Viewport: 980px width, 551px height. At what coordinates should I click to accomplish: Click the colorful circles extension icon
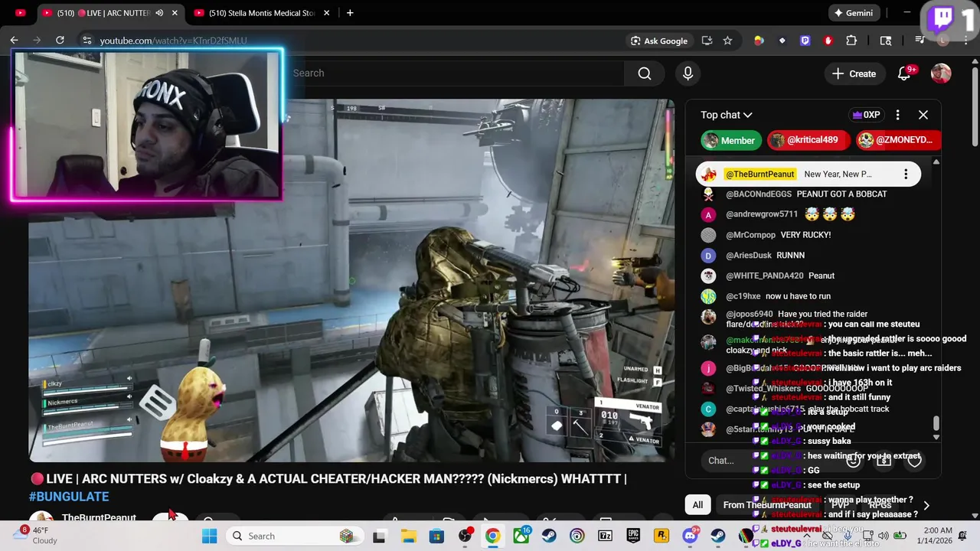pyautogui.click(x=759, y=41)
